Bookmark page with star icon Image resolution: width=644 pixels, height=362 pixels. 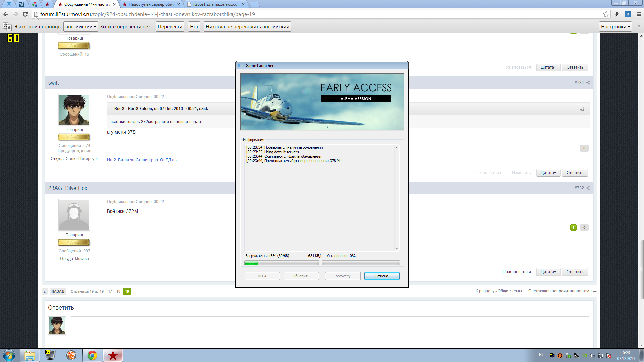point(606,14)
